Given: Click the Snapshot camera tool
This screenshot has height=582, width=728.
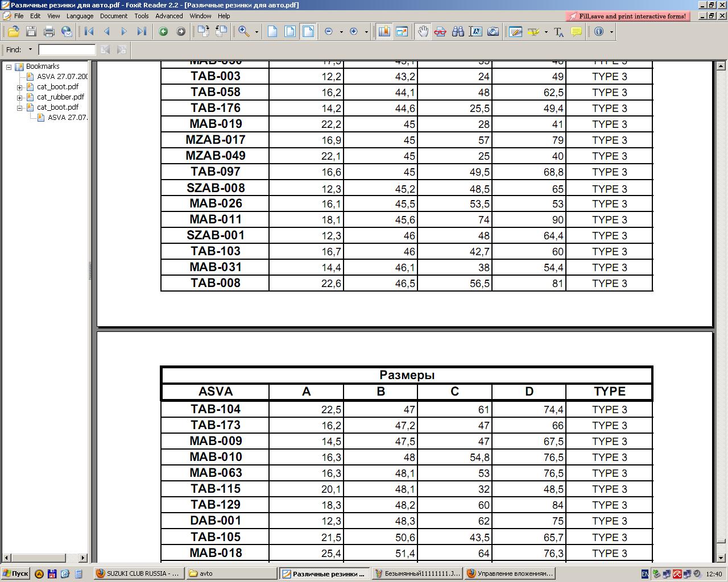Looking at the screenshot, I should [493, 32].
